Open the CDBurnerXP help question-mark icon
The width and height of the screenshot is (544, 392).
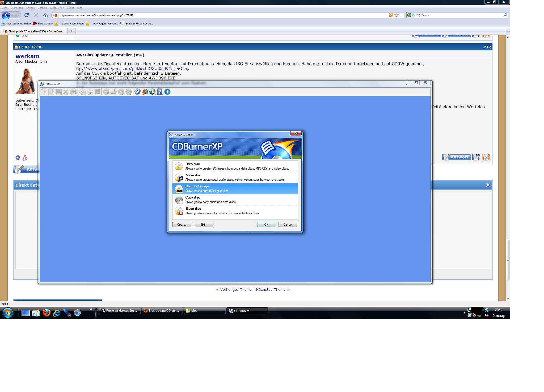[160, 92]
